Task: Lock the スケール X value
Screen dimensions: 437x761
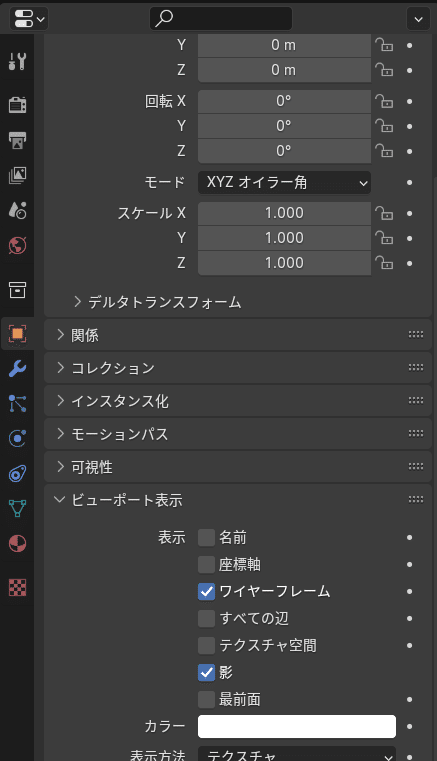Action: click(x=384, y=213)
